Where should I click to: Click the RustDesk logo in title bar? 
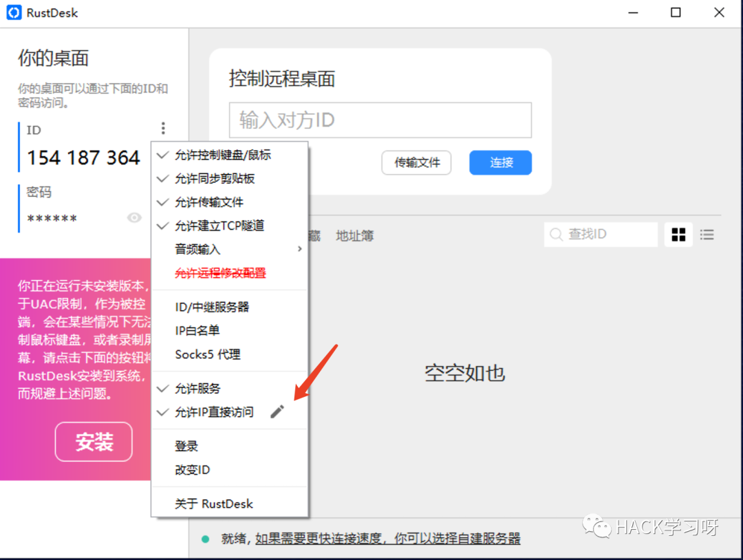coord(14,12)
